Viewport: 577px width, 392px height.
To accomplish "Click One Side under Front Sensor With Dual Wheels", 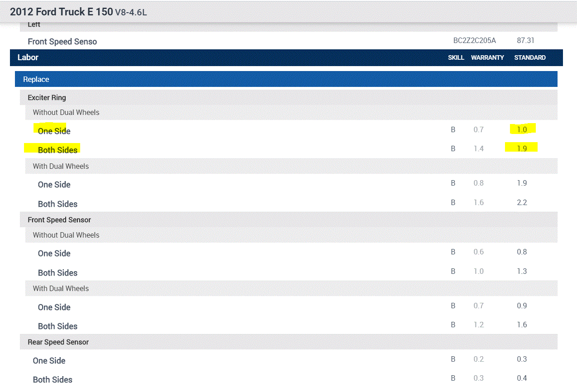I will (x=54, y=307).
